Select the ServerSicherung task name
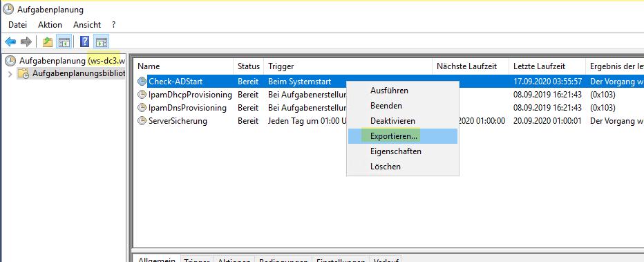The width and height of the screenshot is (644, 262). tap(178, 121)
